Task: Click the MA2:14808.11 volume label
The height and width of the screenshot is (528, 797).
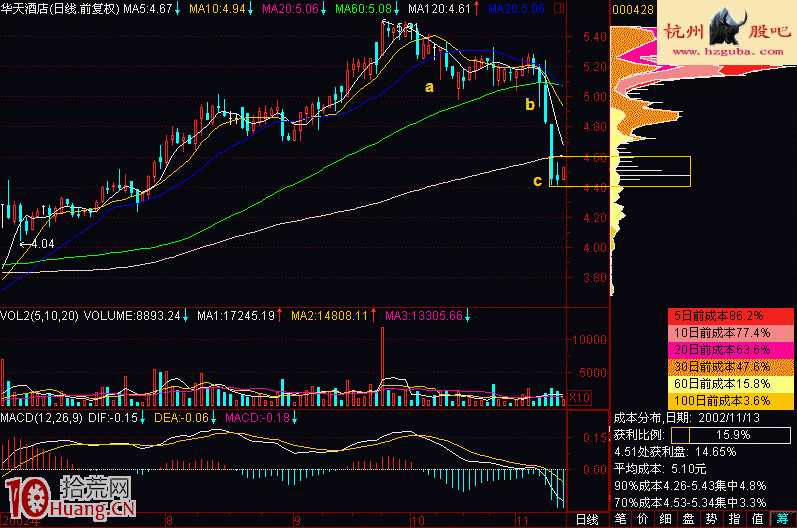Action: pyautogui.click(x=329, y=316)
